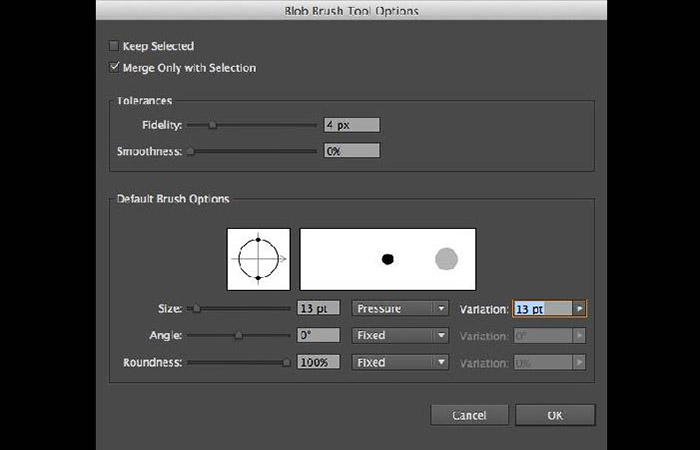Viewport: 700px width, 450px height.
Task: Open the Roundness Fixed dropdown
Action: [x=399, y=362]
